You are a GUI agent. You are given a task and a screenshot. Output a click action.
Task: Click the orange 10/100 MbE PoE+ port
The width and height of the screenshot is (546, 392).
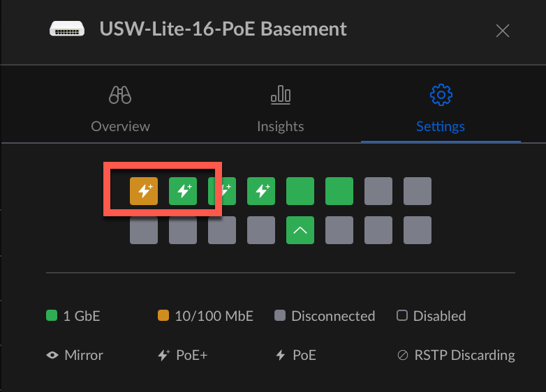[x=144, y=191]
